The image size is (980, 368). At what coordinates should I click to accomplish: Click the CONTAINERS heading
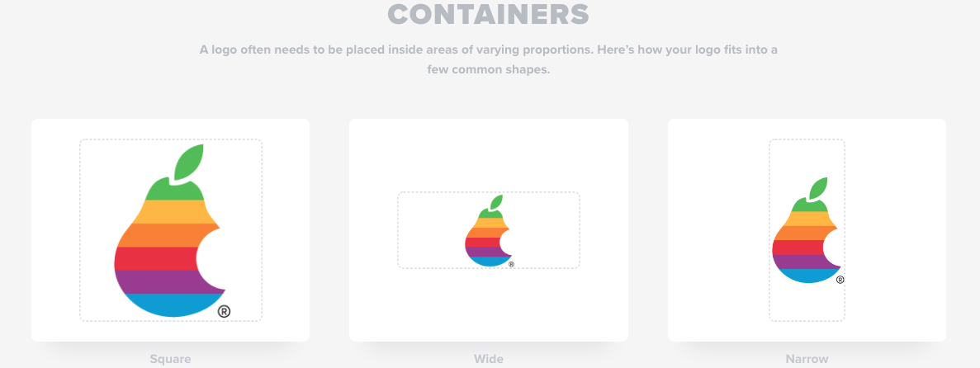pyautogui.click(x=488, y=14)
